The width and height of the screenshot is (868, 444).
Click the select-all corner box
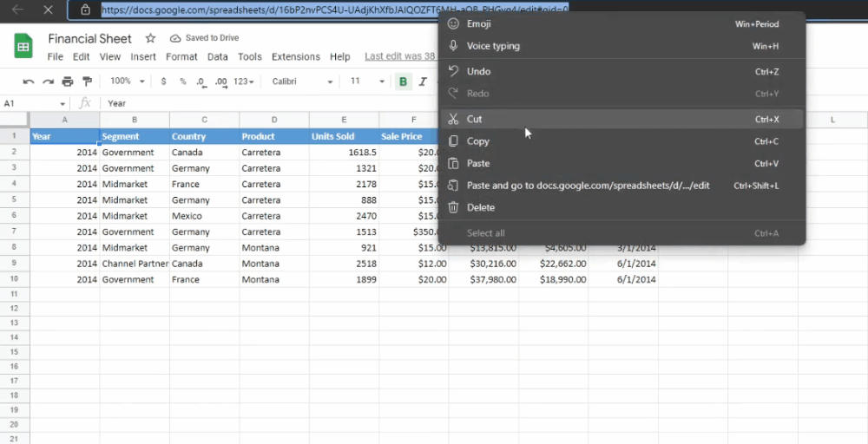click(15, 120)
